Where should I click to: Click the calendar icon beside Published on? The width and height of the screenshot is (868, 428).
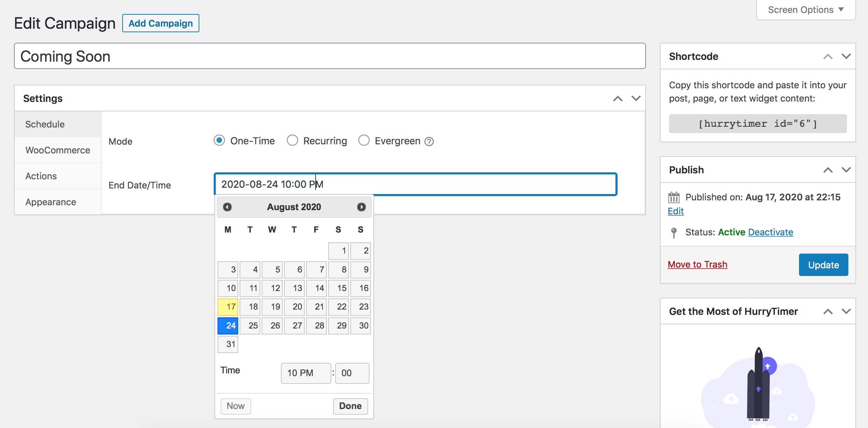click(x=674, y=198)
